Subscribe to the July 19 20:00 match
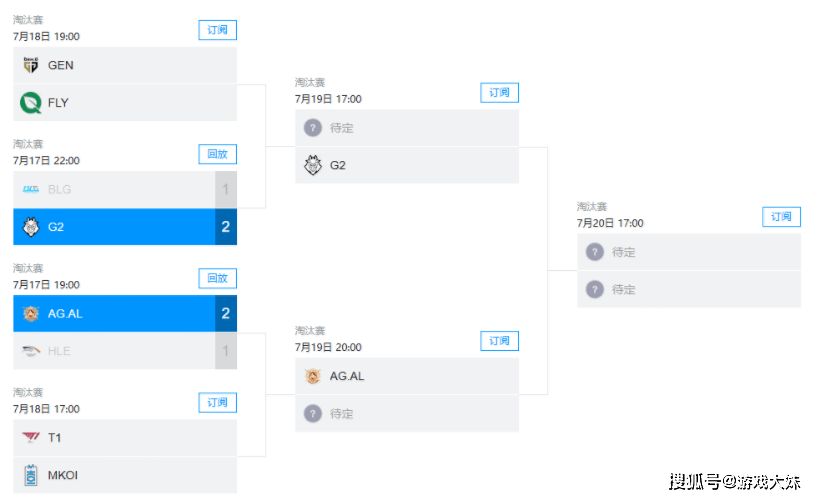The width and height of the screenshot is (817, 499). (x=499, y=341)
